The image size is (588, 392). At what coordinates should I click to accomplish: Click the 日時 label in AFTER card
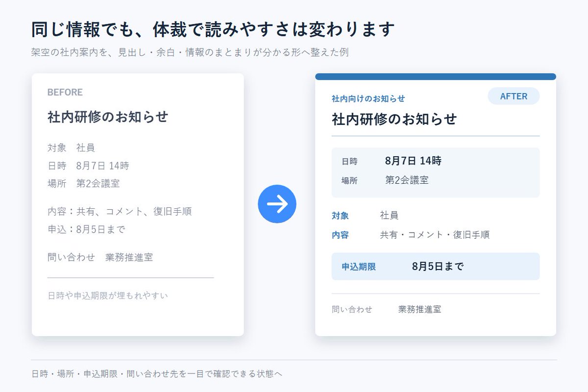coord(350,161)
